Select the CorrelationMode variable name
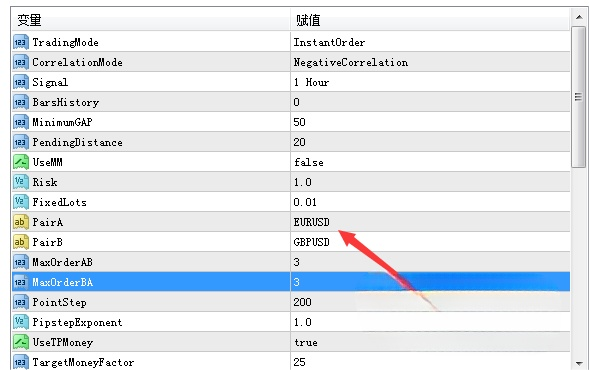 77,62
